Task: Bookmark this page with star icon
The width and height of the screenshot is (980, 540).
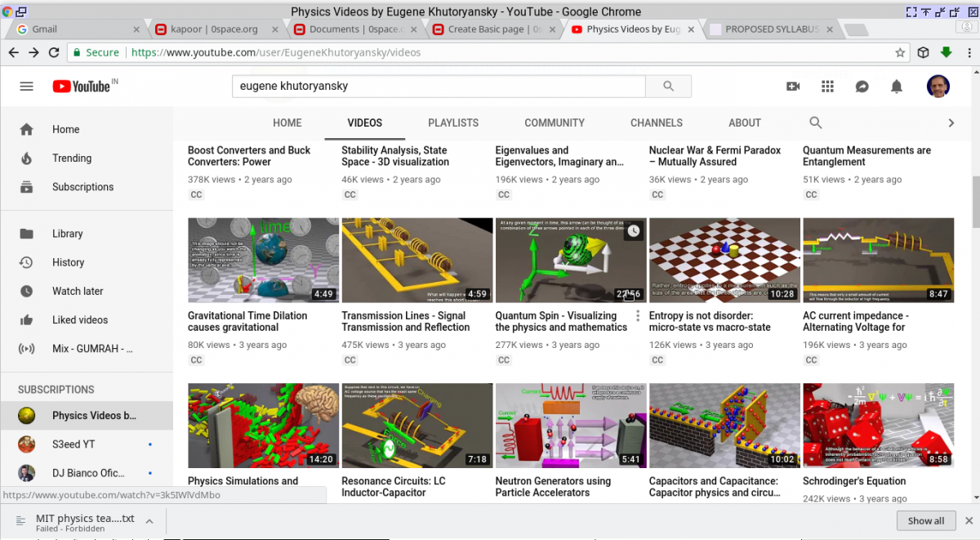Action: coord(900,52)
